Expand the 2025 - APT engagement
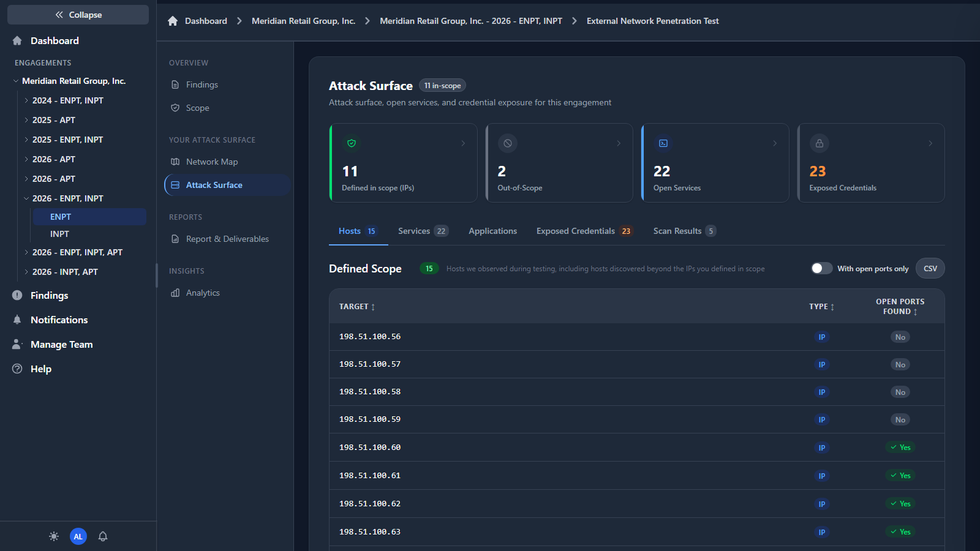 click(x=26, y=120)
